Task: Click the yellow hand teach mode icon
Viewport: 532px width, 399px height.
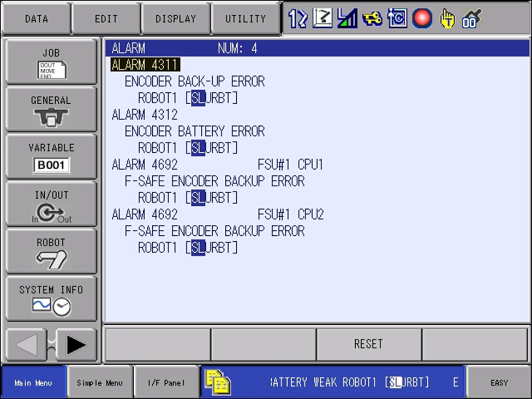Action: click(x=447, y=19)
